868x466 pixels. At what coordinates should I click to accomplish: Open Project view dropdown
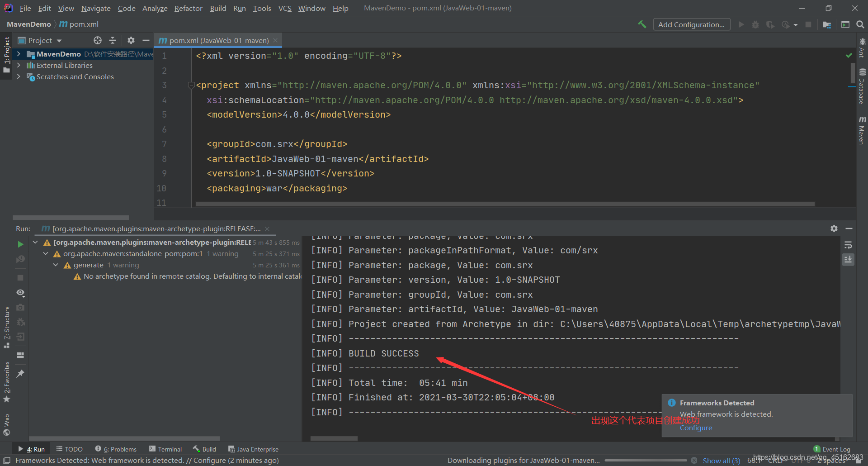(40, 40)
